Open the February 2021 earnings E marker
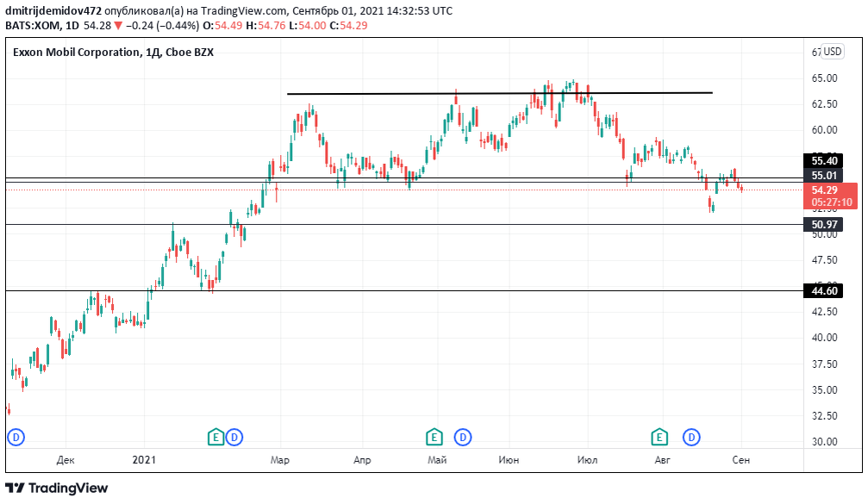The image size is (868, 504). pos(215,438)
